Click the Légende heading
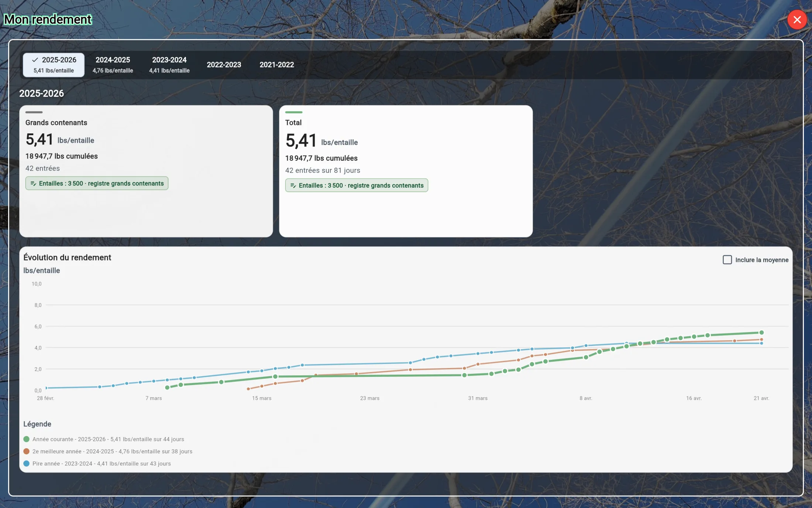This screenshot has height=508, width=812. 37,424
